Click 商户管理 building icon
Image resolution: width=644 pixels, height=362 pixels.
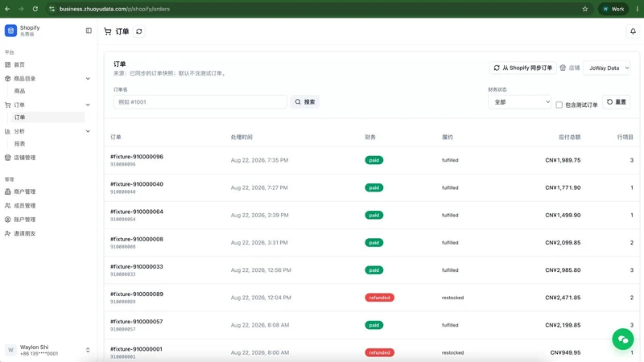7,191
